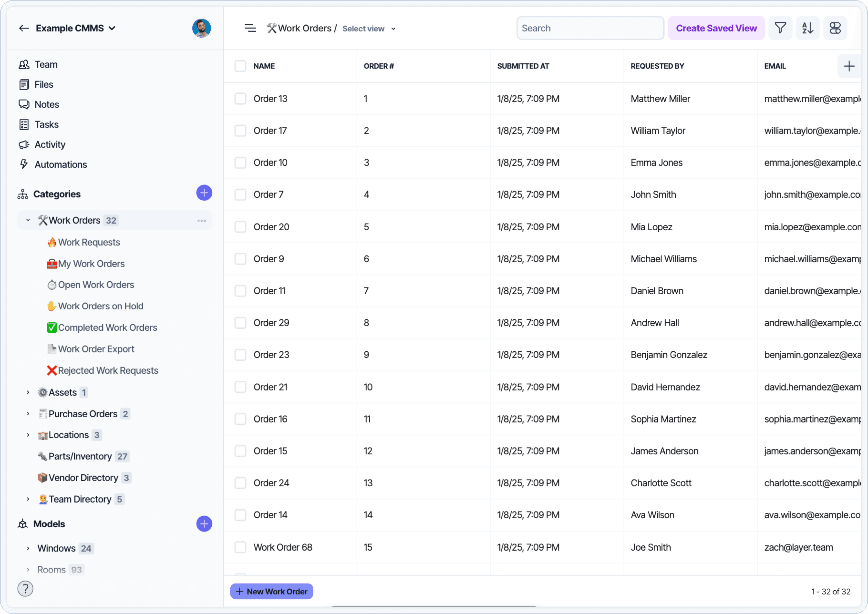868x614 pixels.
Task: Check the select-all header checkbox
Action: pos(240,66)
